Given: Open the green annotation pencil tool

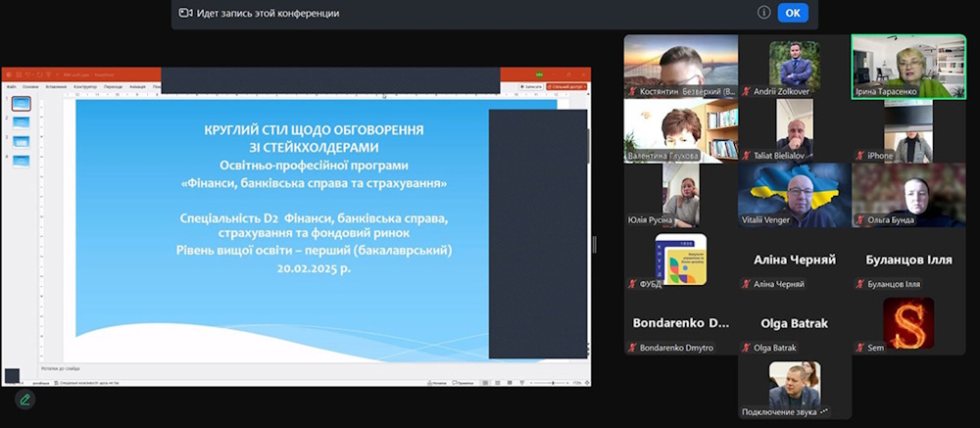Looking at the screenshot, I should (24, 399).
